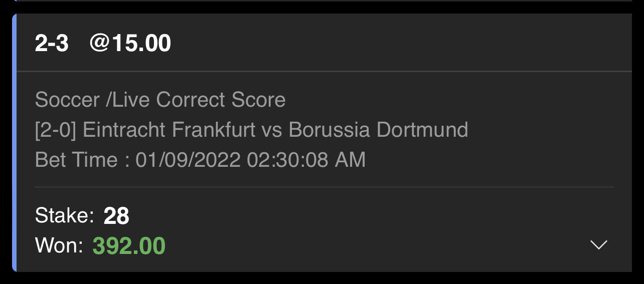Screen dimensions: 644x284
Task: Click the divider line above the Stake row
Action: pyautogui.click(x=324, y=187)
